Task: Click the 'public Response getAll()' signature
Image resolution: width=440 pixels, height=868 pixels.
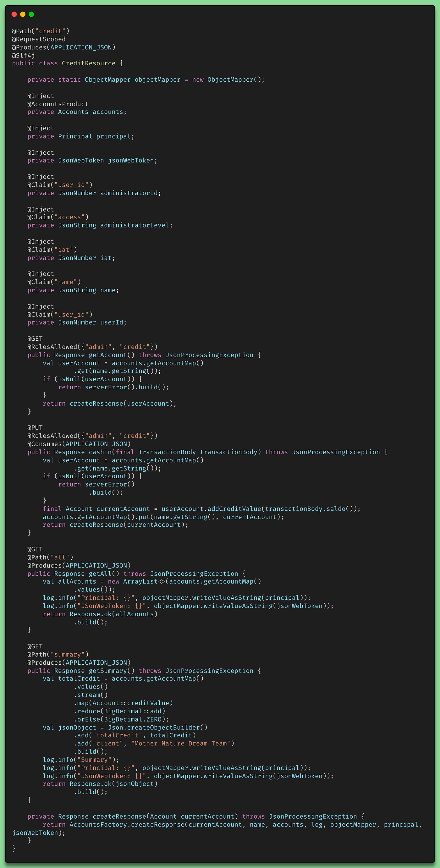Action: pos(136,574)
